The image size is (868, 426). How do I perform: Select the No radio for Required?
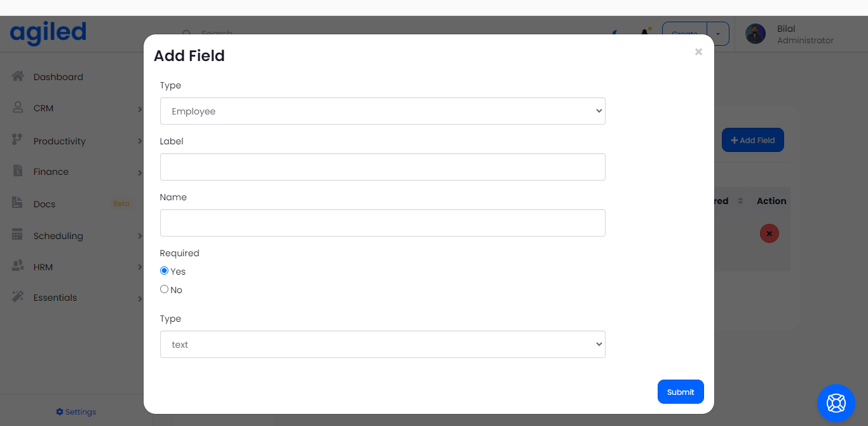click(x=165, y=289)
